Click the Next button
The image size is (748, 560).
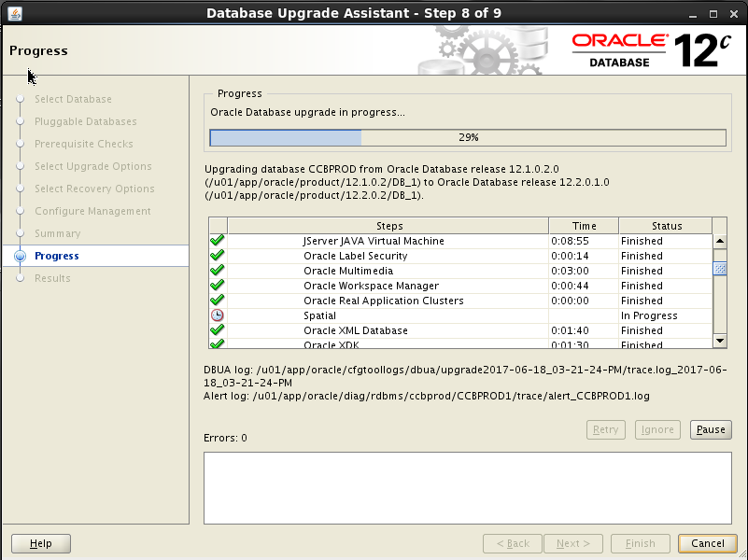573,543
